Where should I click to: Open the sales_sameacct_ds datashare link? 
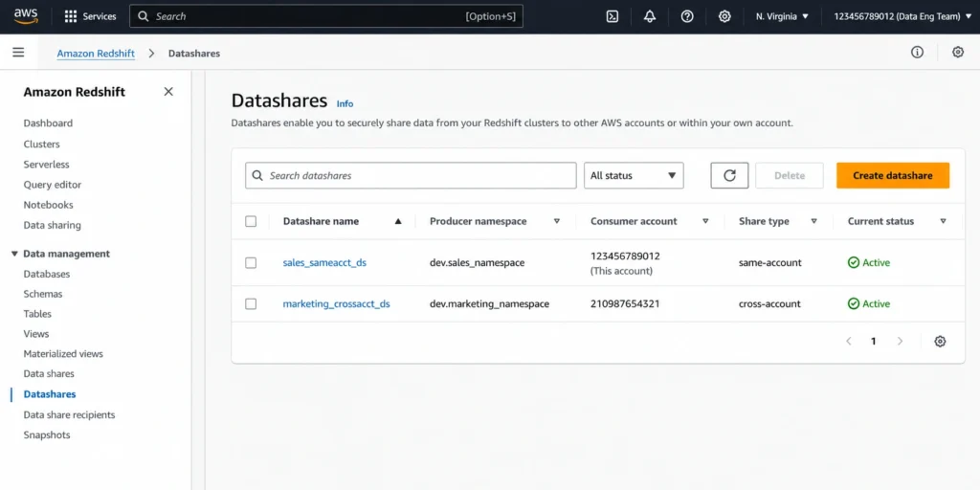(x=324, y=262)
